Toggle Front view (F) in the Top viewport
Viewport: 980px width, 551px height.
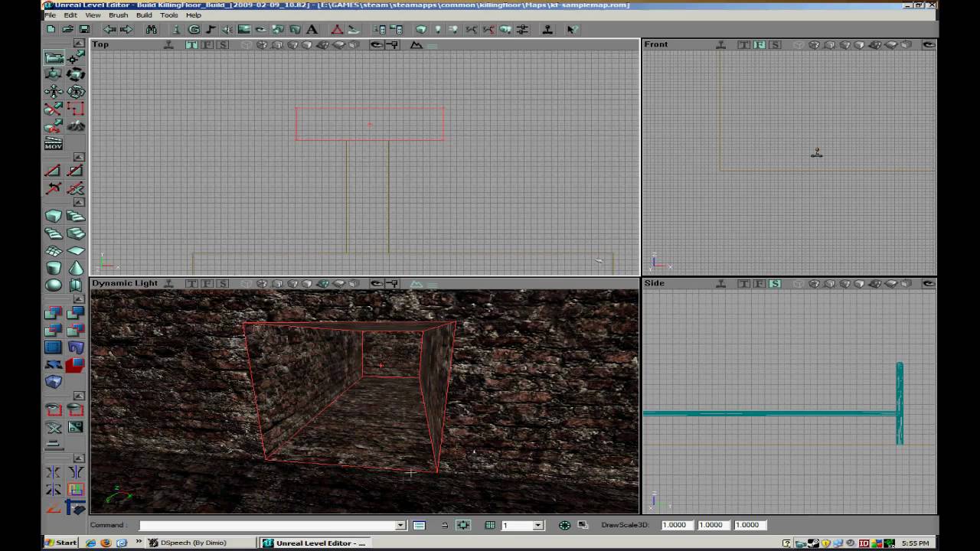tap(207, 44)
